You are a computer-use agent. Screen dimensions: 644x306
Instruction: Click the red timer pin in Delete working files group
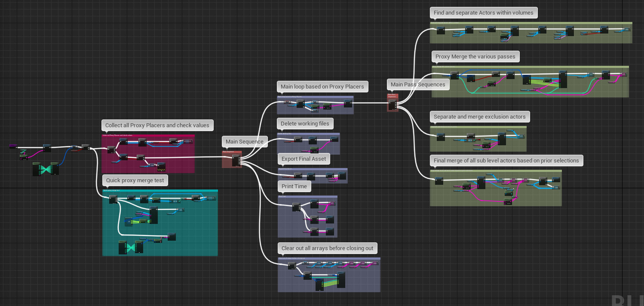point(295,141)
